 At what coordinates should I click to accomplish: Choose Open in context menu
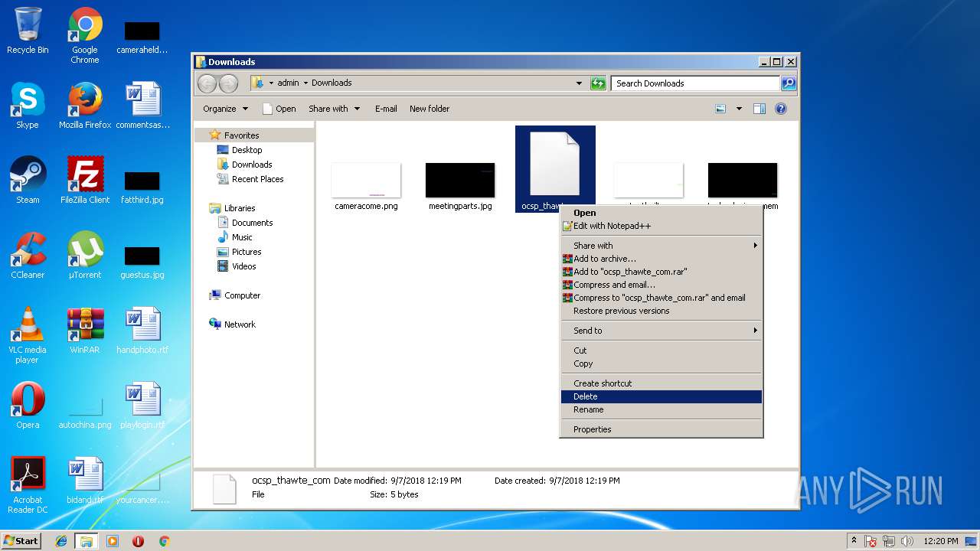pos(661,213)
